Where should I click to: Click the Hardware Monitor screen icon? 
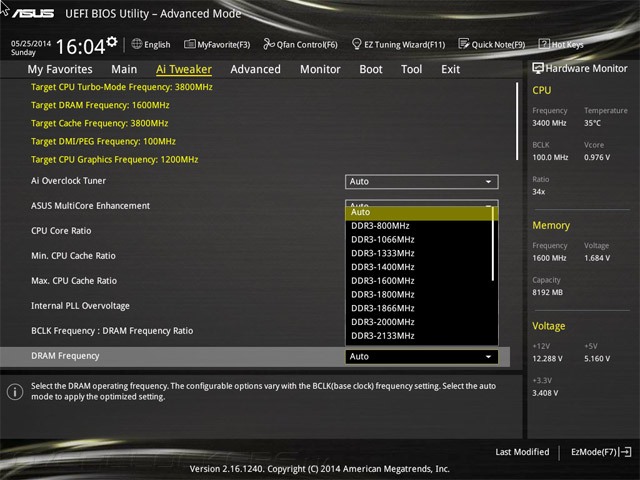tap(538, 68)
